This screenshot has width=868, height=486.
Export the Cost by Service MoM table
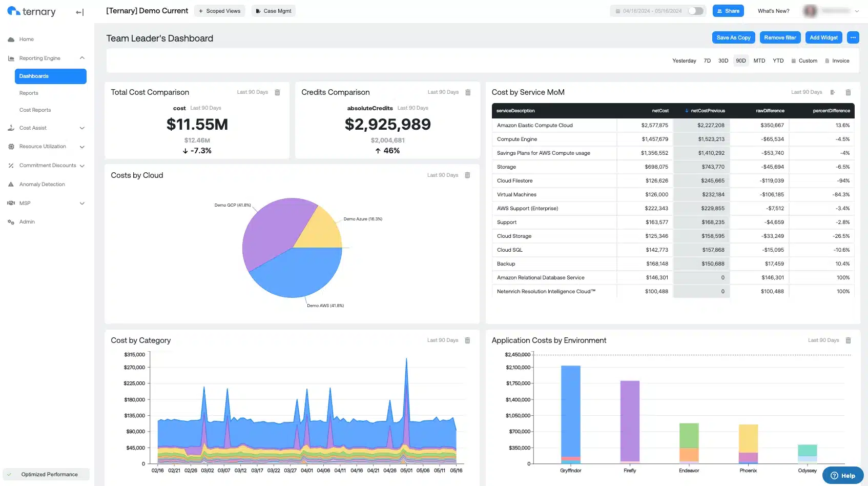coord(833,92)
